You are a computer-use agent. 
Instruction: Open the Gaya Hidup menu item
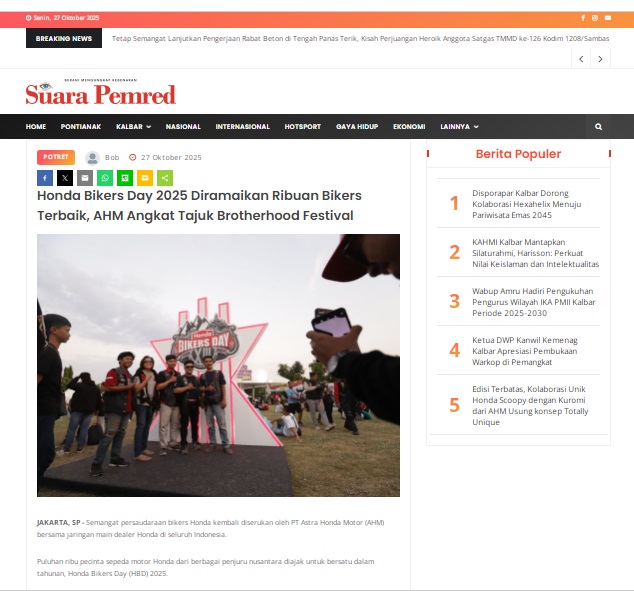[356, 127]
